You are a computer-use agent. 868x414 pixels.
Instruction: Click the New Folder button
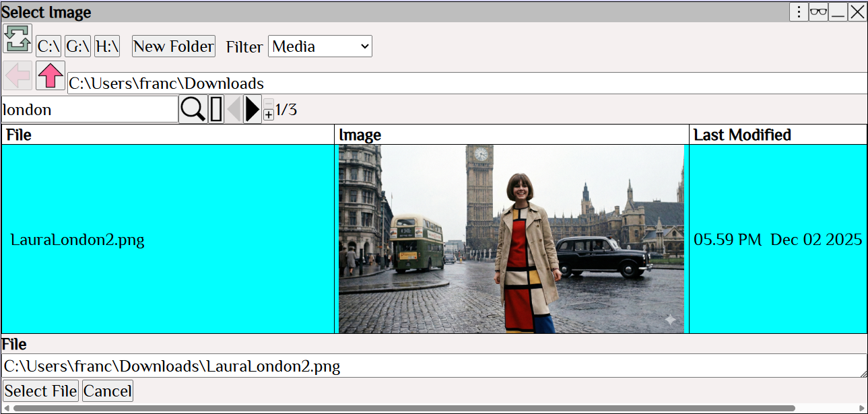click(x=174, y=46)
